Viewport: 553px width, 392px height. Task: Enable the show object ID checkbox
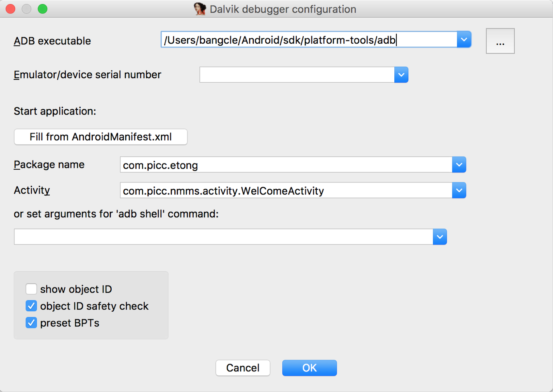tap(31, 289)
